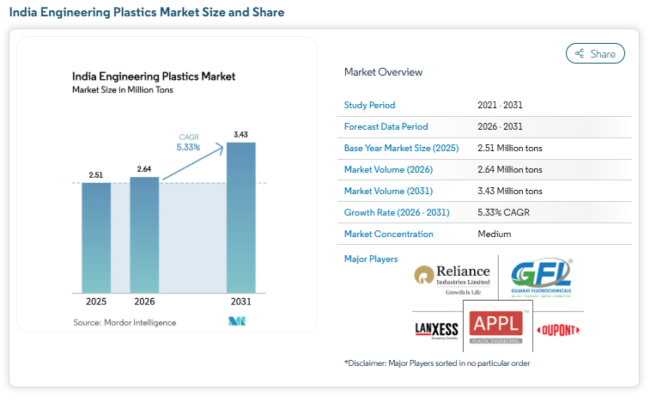Viewport: 650px width, 402px height.
Task: Select the Major Players label
Action: [371, 259]
